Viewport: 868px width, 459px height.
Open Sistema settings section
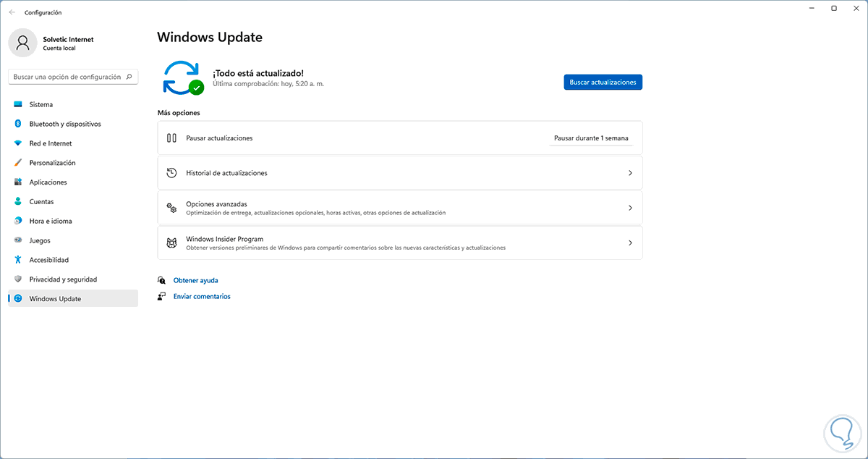coord(73,104)
